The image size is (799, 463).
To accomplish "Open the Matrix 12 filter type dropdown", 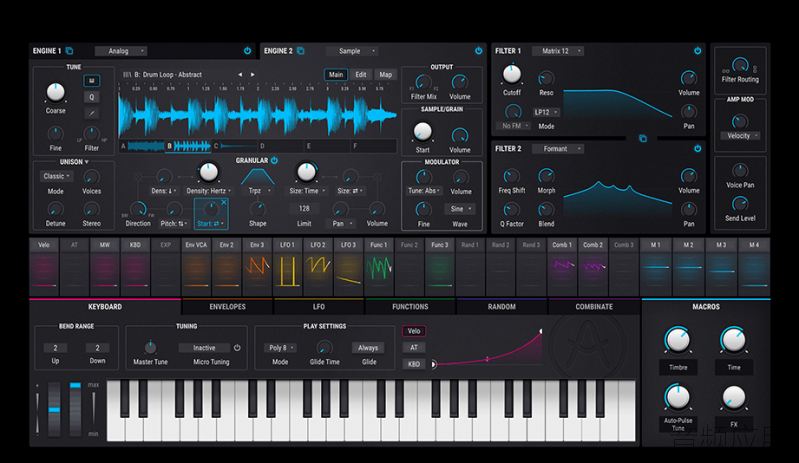I will click(x=557, y=51).
